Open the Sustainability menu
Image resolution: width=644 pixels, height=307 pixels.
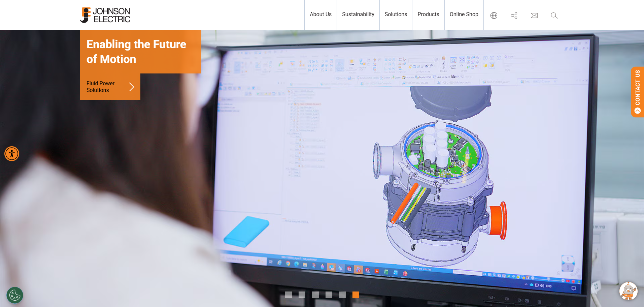click(358, 14)
